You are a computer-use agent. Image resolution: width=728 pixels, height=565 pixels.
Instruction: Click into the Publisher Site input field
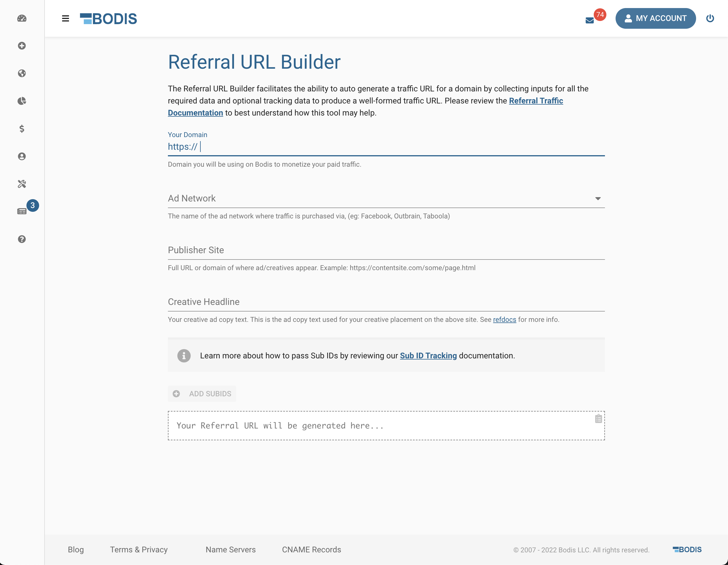[x=367, y=251]
